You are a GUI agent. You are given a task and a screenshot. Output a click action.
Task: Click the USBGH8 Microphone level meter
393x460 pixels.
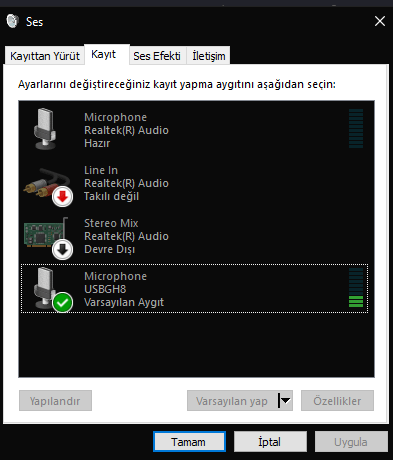(x=356, y=287)
